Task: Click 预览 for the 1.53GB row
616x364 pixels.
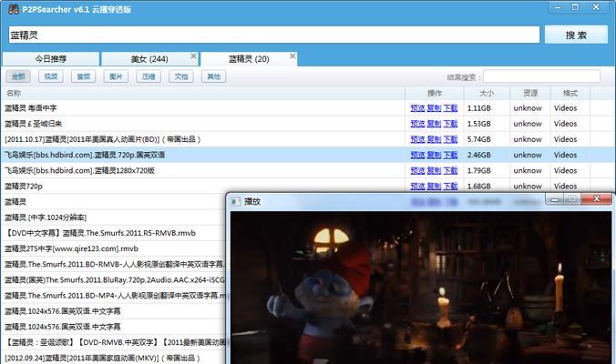Action: [417, 124]
